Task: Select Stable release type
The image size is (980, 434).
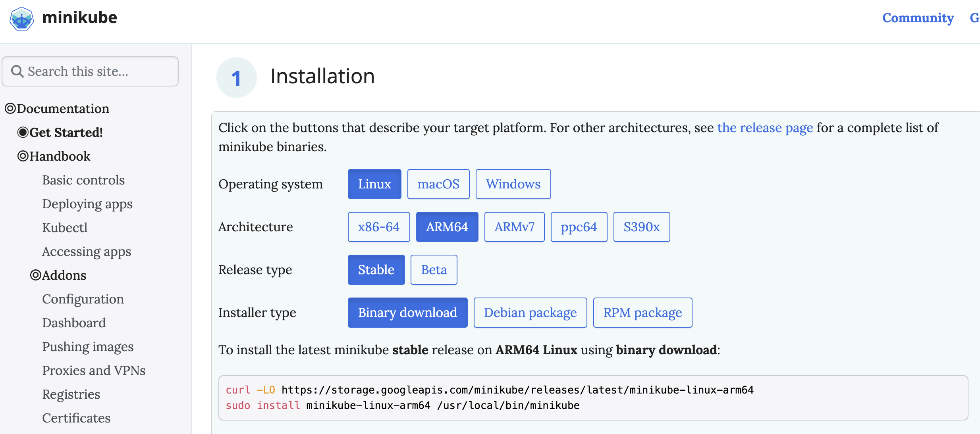Action: pyautogui.click(x=376, y=270)
